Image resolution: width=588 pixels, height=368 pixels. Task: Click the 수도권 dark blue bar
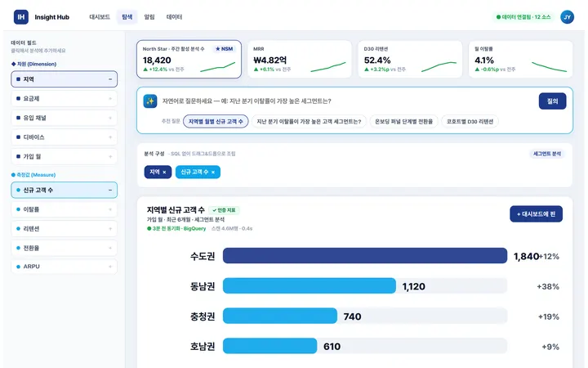coord(365,256)
